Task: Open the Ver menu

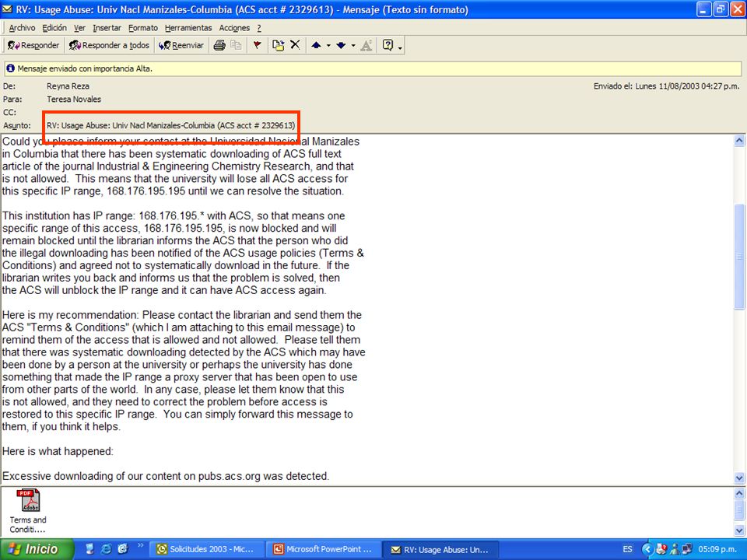Action: [x=79, y=28]
